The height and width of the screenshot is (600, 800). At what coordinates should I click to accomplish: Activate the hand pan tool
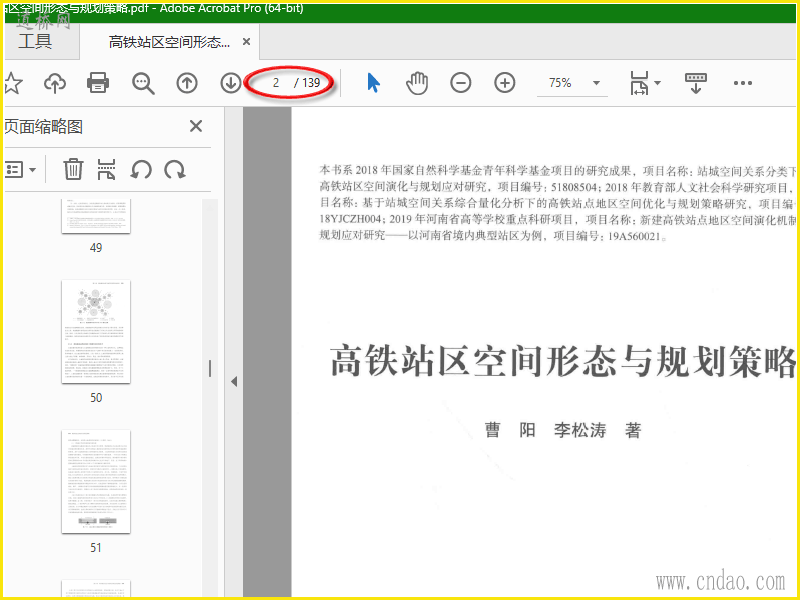[417, 83]
